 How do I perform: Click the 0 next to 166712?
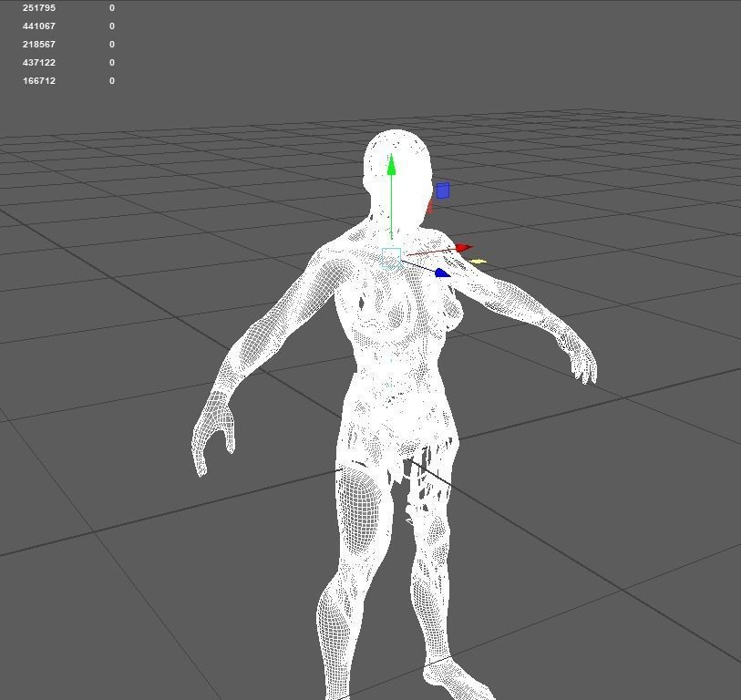(x=112, y=80)
